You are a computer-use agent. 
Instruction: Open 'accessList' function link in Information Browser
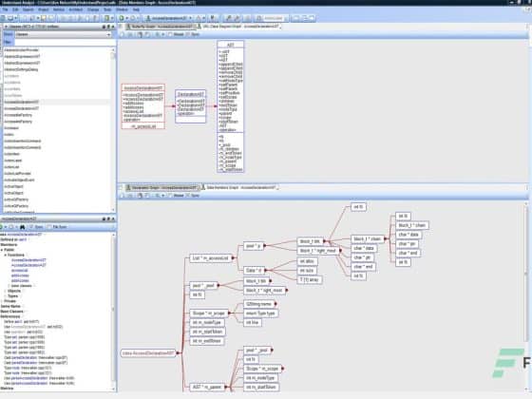19,271
